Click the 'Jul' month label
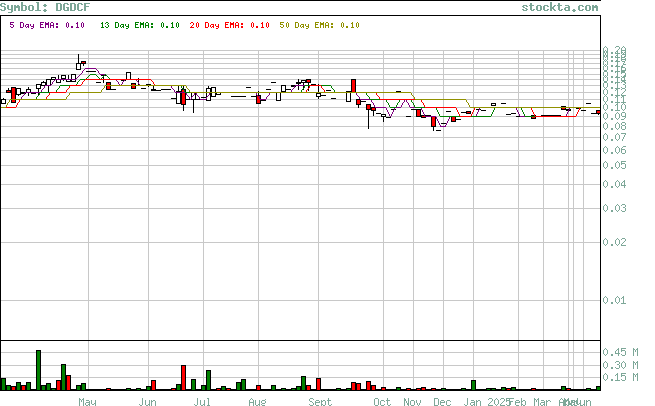Image resolution: width=655 pixels, height=406 pixels. [x=202, y=402]
